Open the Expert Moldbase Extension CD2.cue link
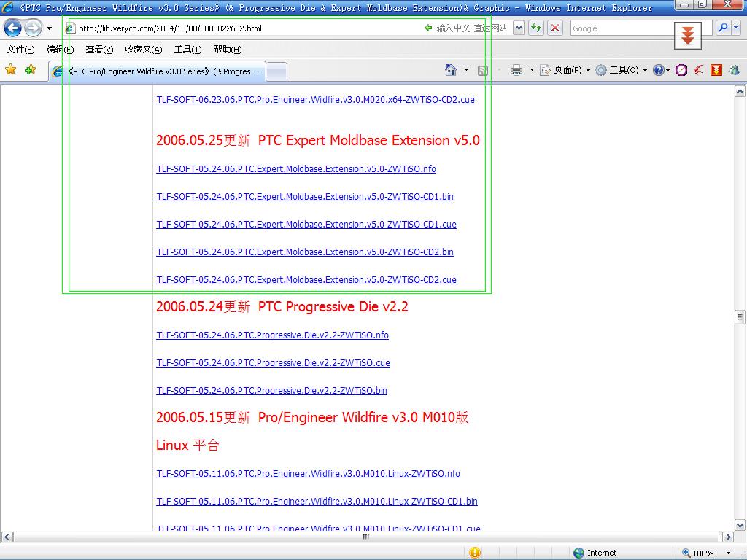The width and height of the screenshot is (747, 560). 306,279
